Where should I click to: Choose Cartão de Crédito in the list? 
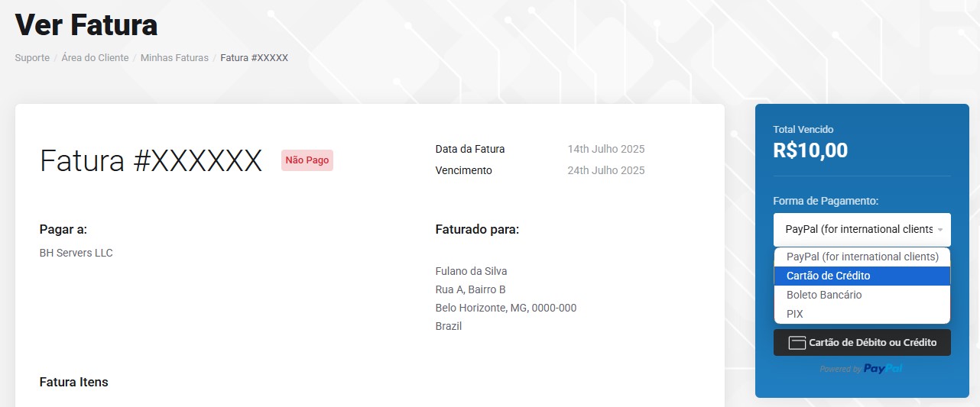862,276
